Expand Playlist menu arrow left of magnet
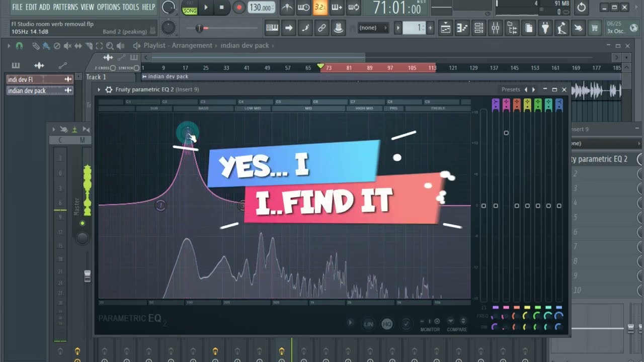The image size is (644, 362). (x=9, y=46)
